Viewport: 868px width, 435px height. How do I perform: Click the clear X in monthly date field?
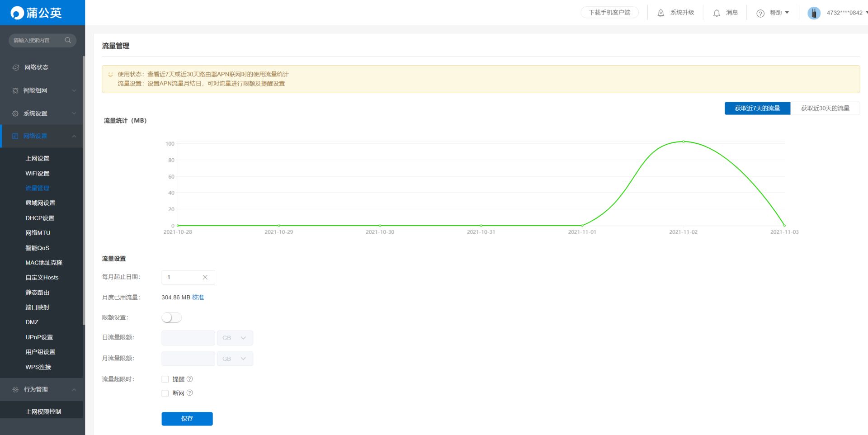click(x=205, y=277)
